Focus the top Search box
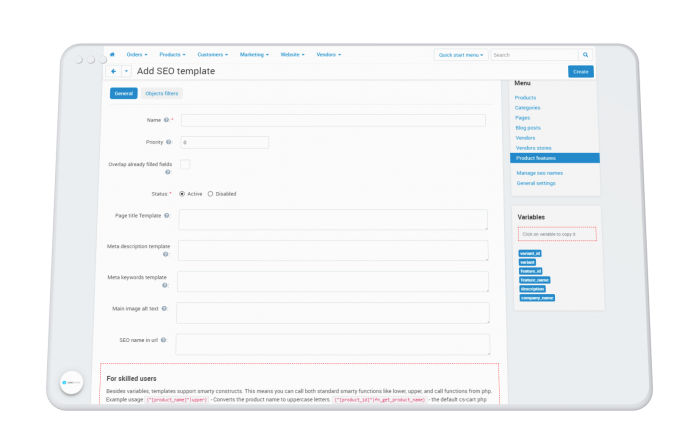 click(x=534, y=55)
